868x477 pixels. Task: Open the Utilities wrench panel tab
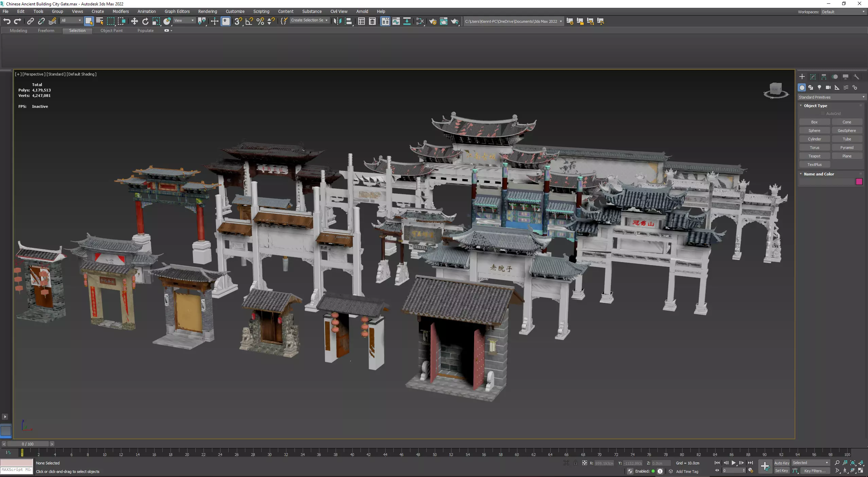(x=856, y=77)
